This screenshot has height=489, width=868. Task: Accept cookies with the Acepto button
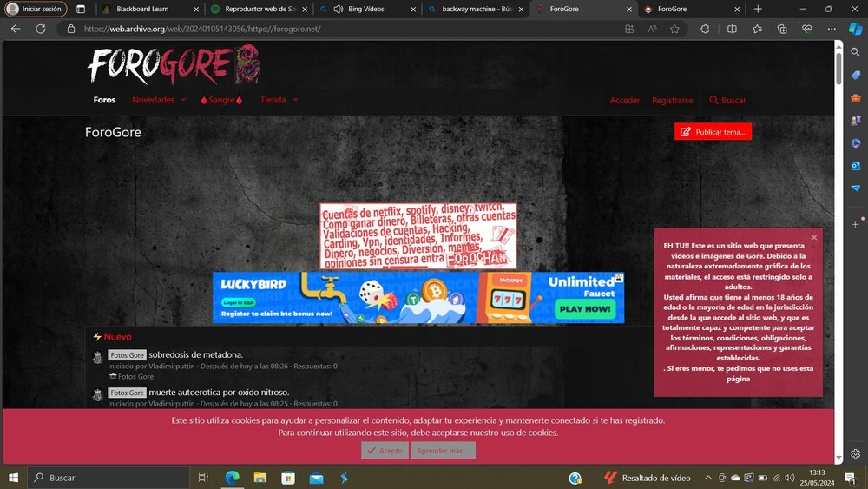pyautogui.click(x=385, y=450)
